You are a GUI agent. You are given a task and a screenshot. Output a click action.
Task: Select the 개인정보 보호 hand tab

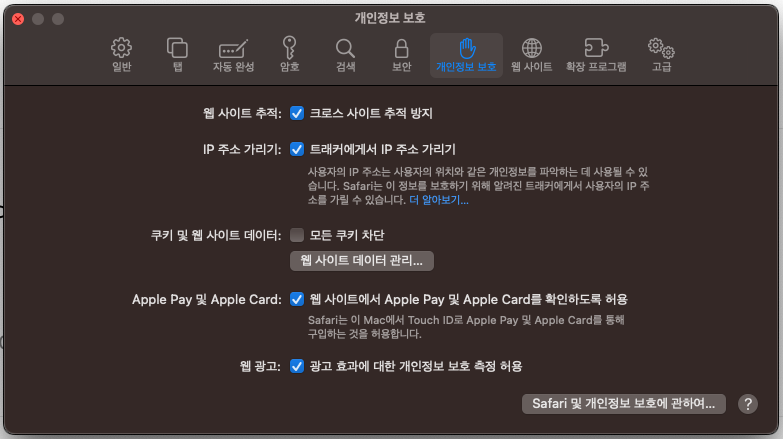(466, 55)
